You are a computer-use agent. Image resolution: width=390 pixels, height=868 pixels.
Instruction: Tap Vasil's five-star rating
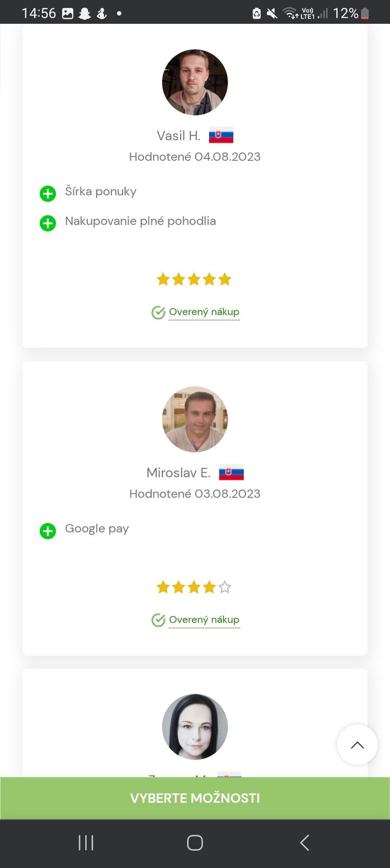[x=194, y=279]
